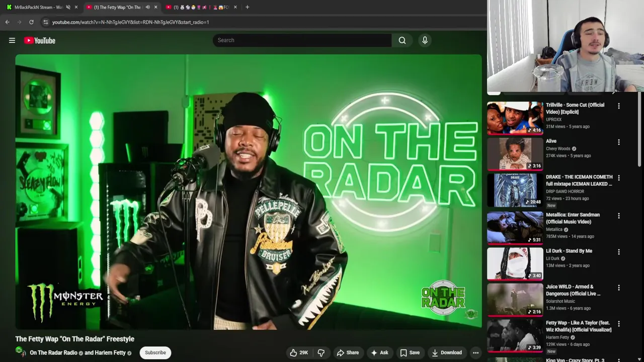Viewport: 644px width, 362px height.
Task: Click the channel avatar beside channel name
Action: (x=21, y=351)
